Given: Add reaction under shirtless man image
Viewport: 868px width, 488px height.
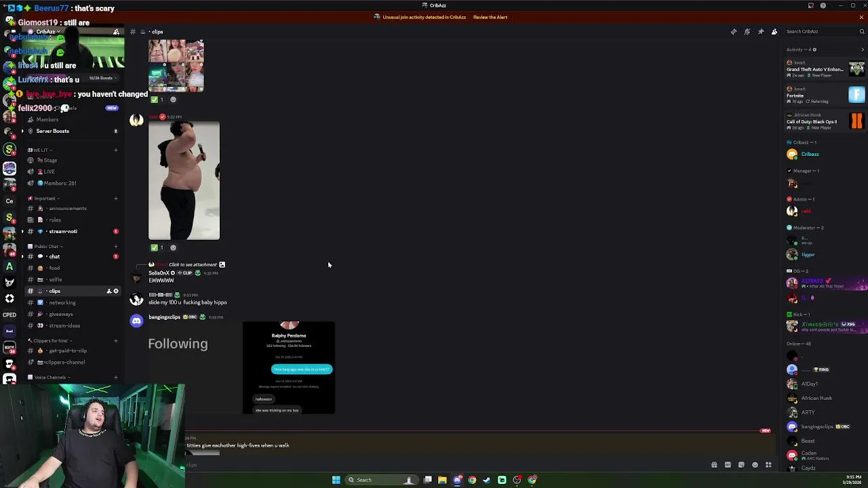Looking at the screenshot, I should pos(173,247).
